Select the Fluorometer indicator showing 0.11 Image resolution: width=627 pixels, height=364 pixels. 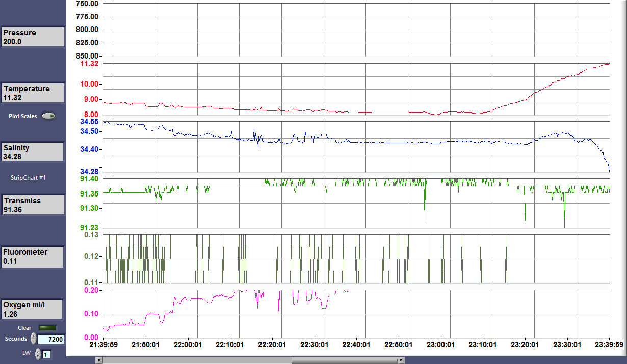click(x=33, y=257)
